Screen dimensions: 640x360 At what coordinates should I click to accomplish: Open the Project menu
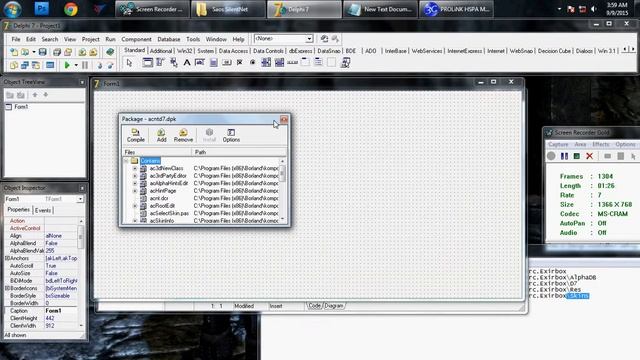pyautogui.click(x=91, y=39)
